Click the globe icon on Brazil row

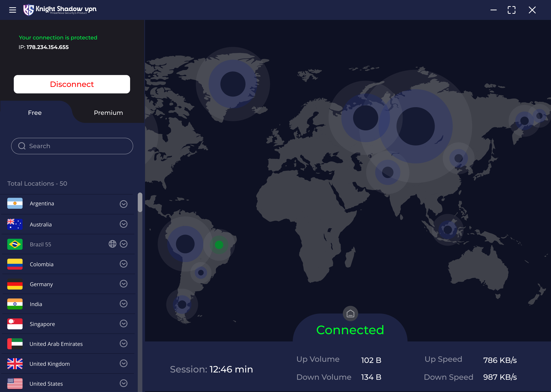point(112,244)
